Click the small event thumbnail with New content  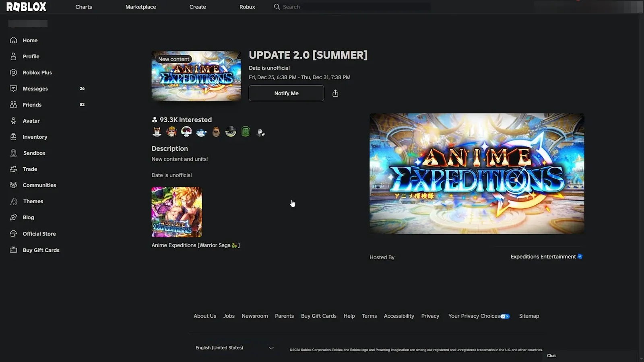coord(196,76)
